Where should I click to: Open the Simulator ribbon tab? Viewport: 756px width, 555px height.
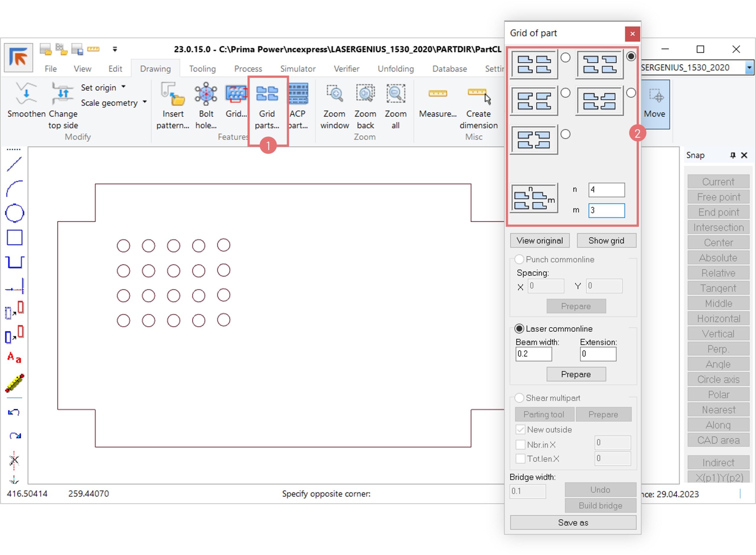pyautogui.click(x=298, y=69)
